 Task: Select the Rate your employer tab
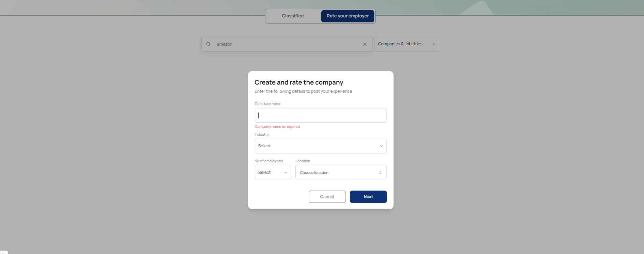coord(348,16)
